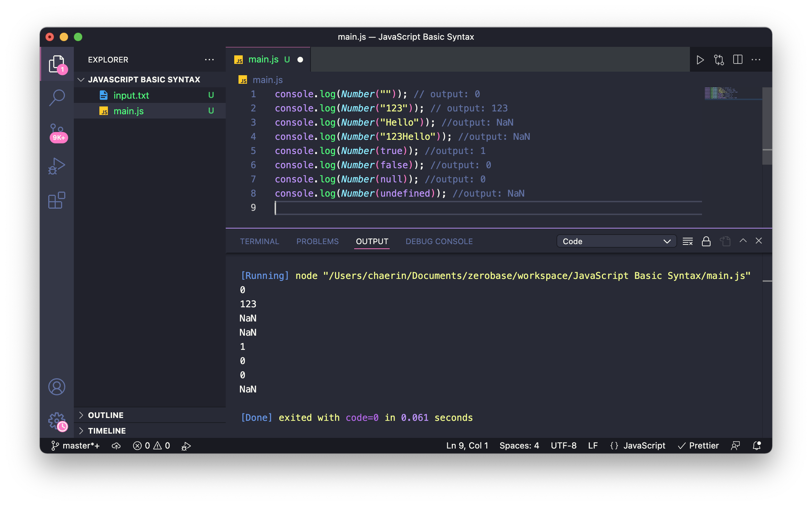812x506 pixels.
Task: Split the editor to the right
Action: coord(737,60)
